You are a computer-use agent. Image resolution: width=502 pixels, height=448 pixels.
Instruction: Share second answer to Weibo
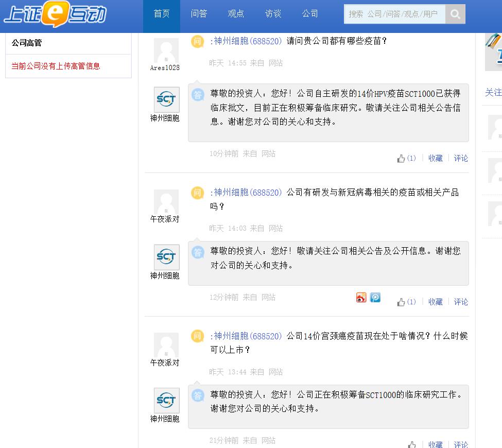[x=361, y=298]
